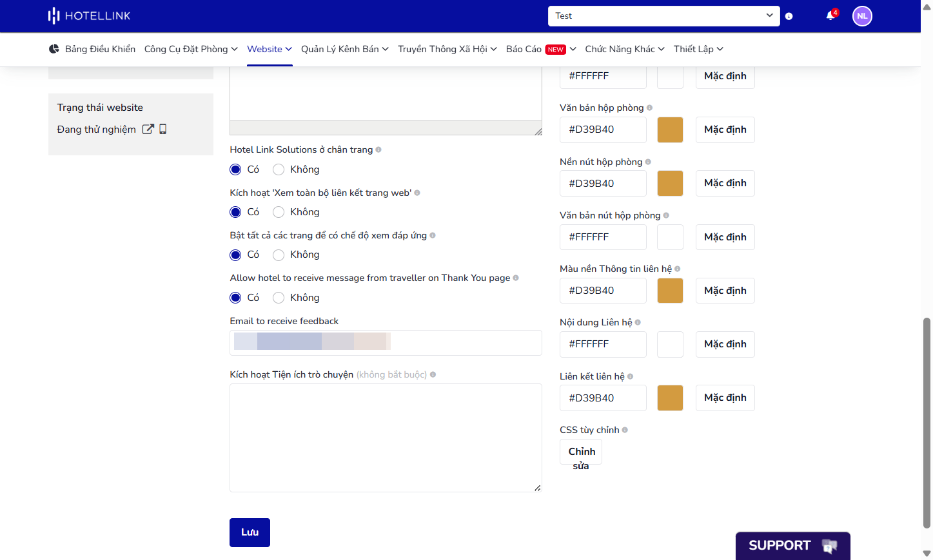This screenshot has height=560, width=933.
Task: Select Không for traveller message on Thank You page
Action: point(279,298)
